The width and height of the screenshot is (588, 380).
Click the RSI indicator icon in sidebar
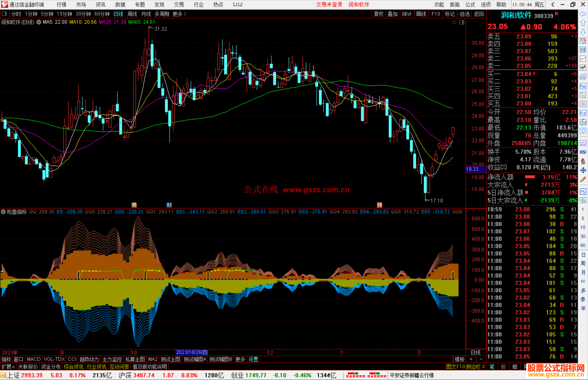tap(583, 152)
